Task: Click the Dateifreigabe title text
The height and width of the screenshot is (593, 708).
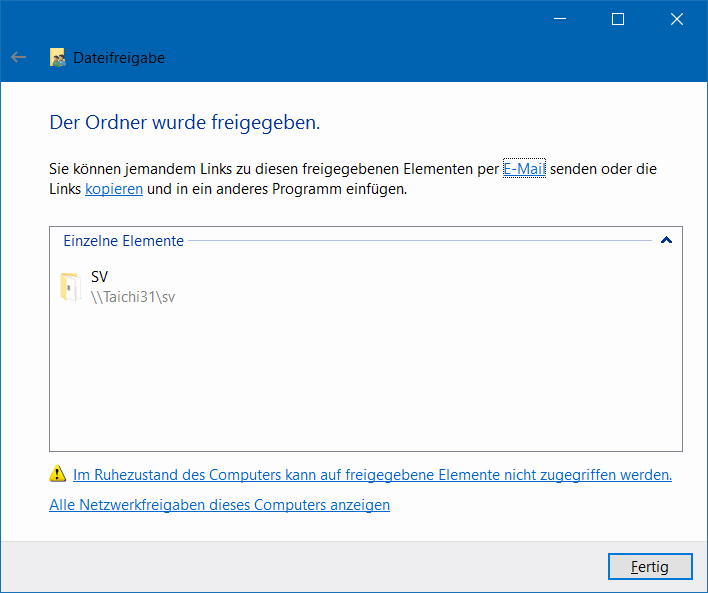Action: [x=119, y=58]
